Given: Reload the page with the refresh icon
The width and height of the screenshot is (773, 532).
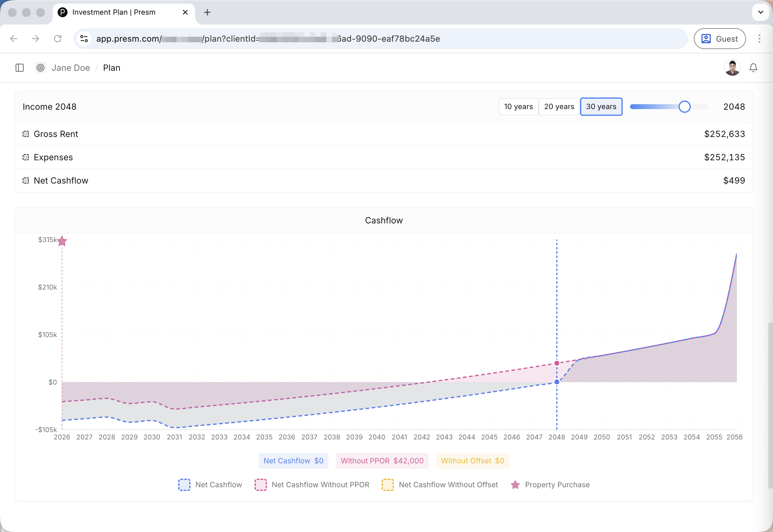Looking at the screenshot, I should point(58,39).
